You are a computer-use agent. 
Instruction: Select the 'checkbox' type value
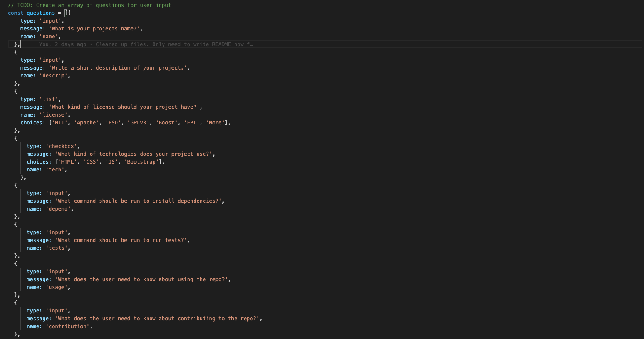61,146
